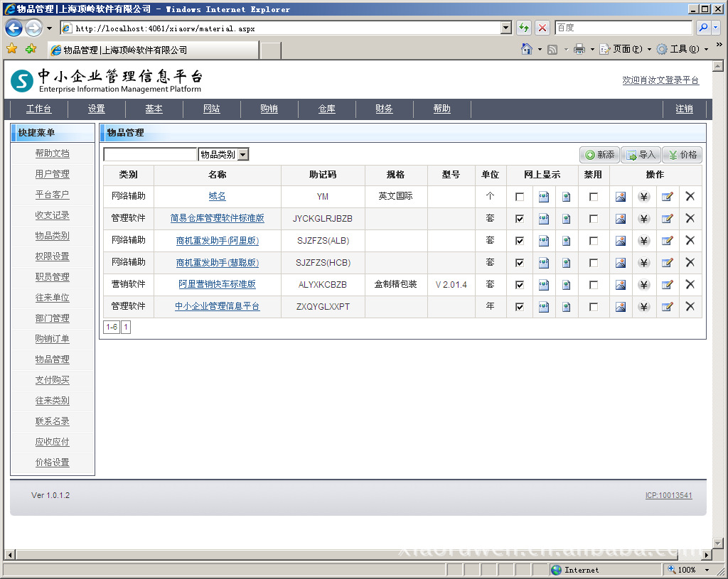Image resolution: width=728 pixels, height=579 pixels.
Task: Select 财务 in the top navigation bar
Action: 384,109
